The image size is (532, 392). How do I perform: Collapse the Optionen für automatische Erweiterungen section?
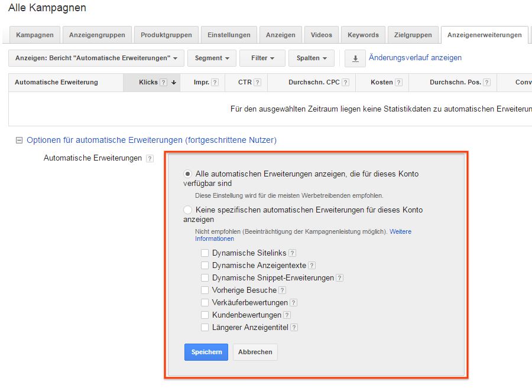pos(20,141)
